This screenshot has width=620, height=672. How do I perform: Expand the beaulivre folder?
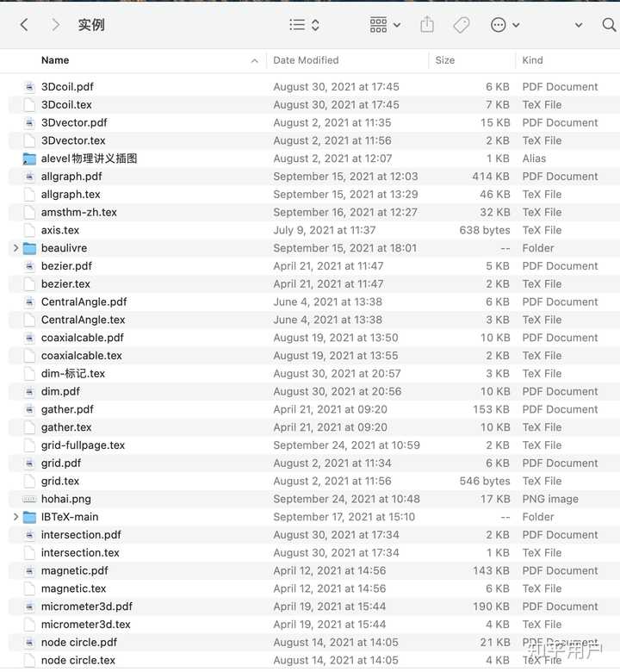coord(15,248)
